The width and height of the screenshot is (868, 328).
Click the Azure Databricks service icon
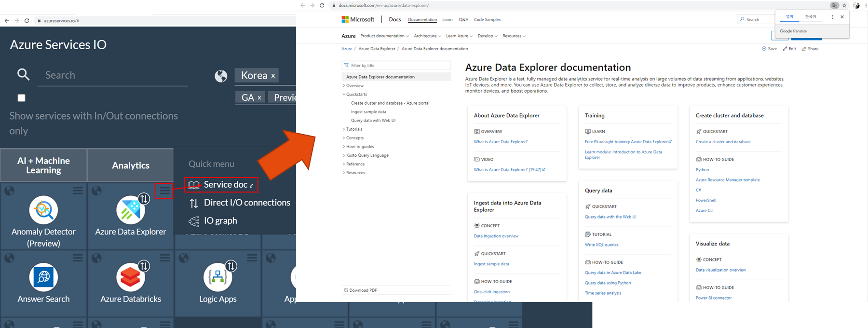pos(130,277)
